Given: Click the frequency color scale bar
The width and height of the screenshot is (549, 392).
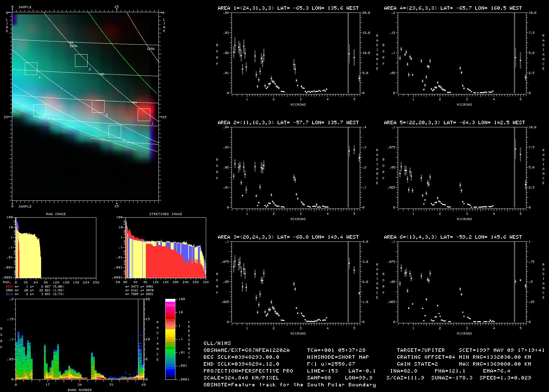Looking at the screenshot, I should click(170, 339).
